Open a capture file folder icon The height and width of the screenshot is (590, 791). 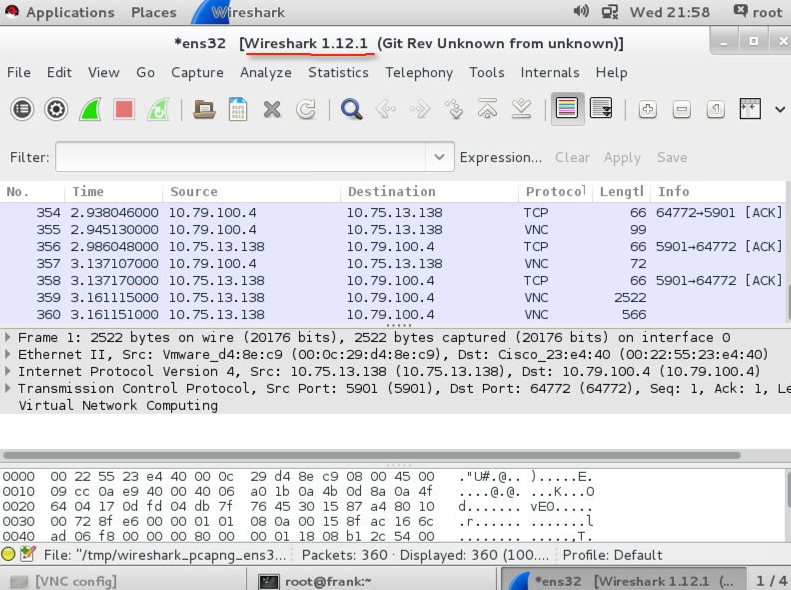pos(204,109)
